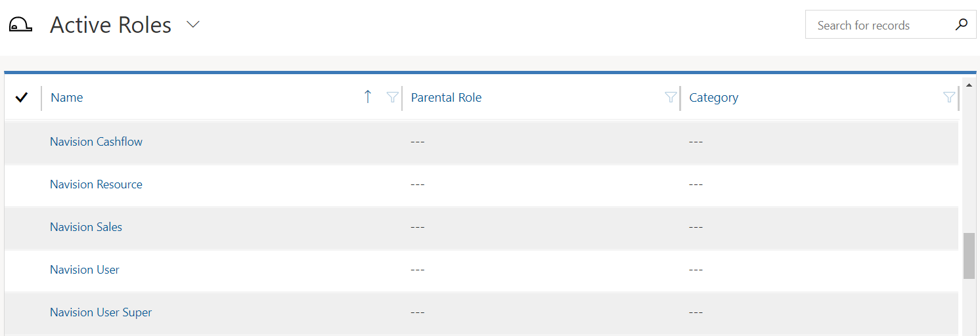This screenshot has height=336, width=980.
Task: Open the Navision Cashflow role
Action: click(96, 142)
